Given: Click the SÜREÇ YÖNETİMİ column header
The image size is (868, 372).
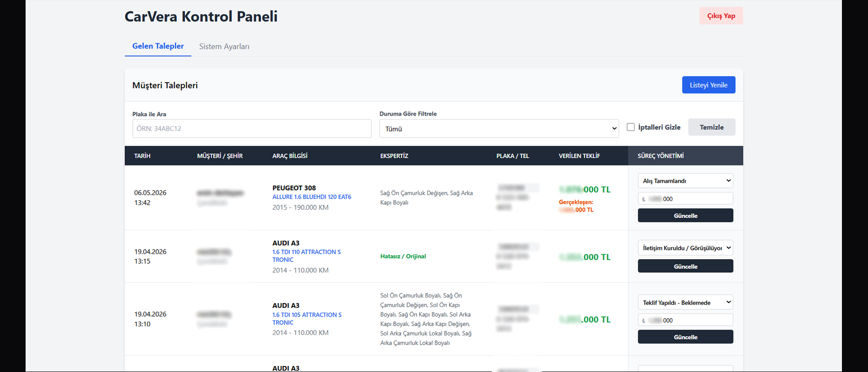Looking at the screenshot, I should tap(661, 156).
